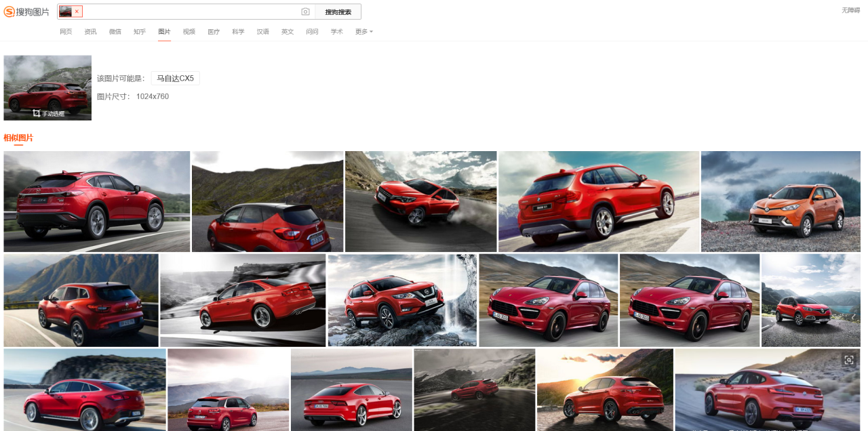The height and width of the screenshot is (431, 868).
Task: Open the orange MG SUV thumbnail
Action: tap(781, 201)
